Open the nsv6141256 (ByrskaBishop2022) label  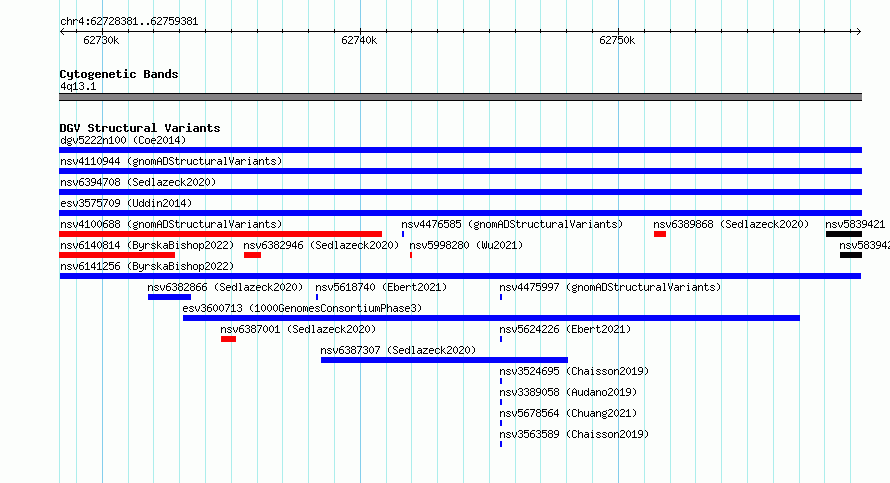click(x=147, y=266)
